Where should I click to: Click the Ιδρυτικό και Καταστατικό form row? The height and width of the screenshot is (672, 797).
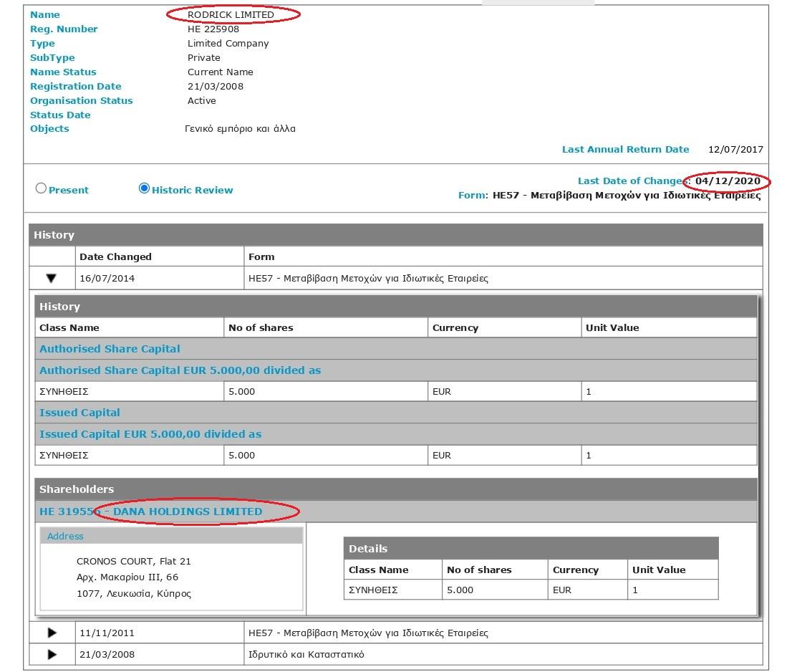click(x=306, y=655)
